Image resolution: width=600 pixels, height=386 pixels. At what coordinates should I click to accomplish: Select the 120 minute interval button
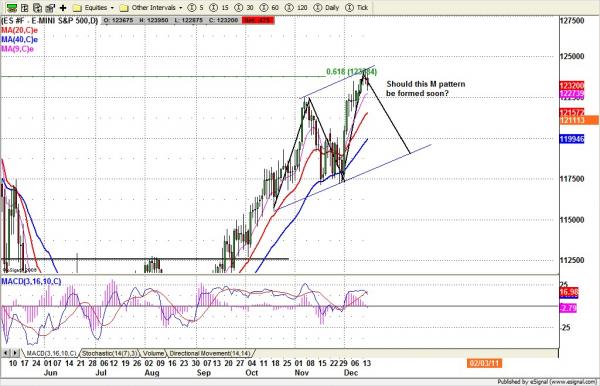296,8
